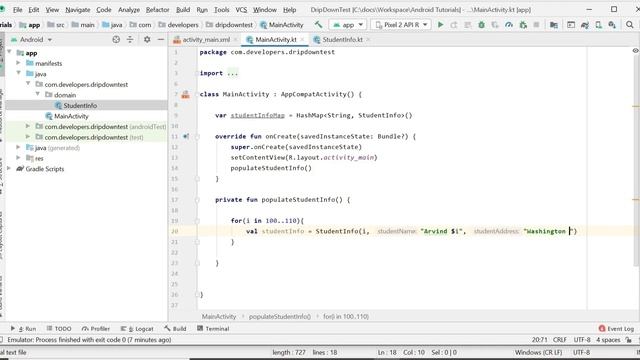
Task: Click Attach Debugger to Android Process icon
Action: 523,24
